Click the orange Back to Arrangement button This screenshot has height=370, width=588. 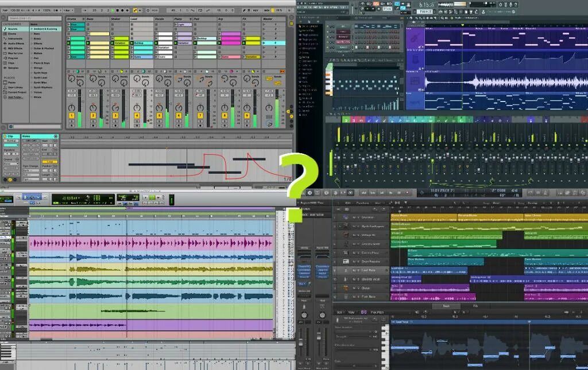pos(282,71)
